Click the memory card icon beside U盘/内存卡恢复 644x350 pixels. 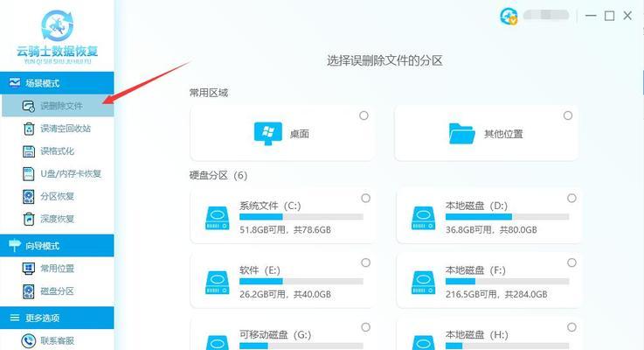28,174
